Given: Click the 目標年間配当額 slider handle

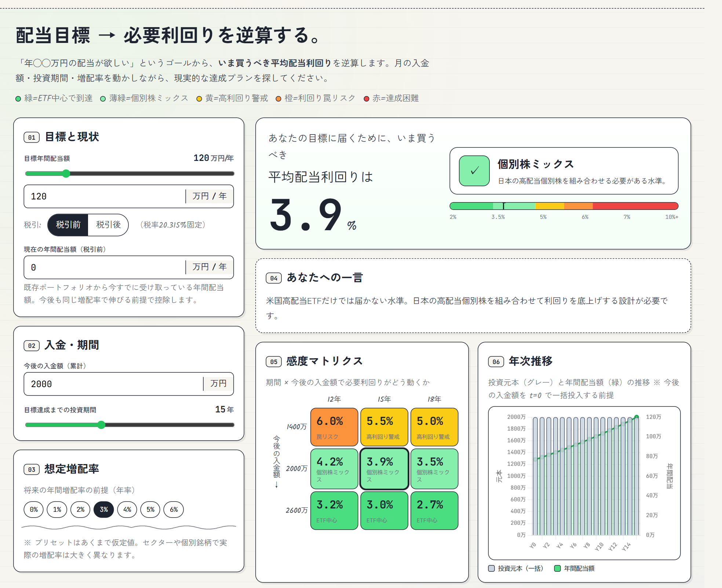Looking at the screenshot, I should 66,174.
